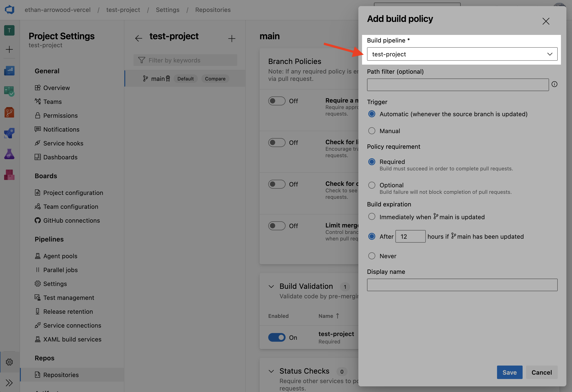This screenshot has height=392, width=572.
Task: Turn off the test-project build validation toggle
Action: [277, 337]
